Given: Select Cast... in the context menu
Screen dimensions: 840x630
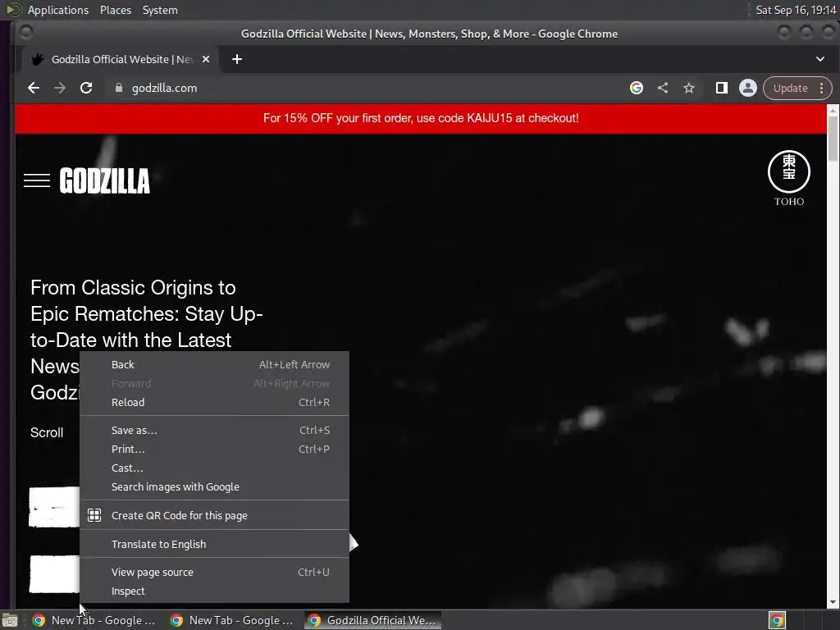Looking at the screenshot, I should click(x=214, y=468).
